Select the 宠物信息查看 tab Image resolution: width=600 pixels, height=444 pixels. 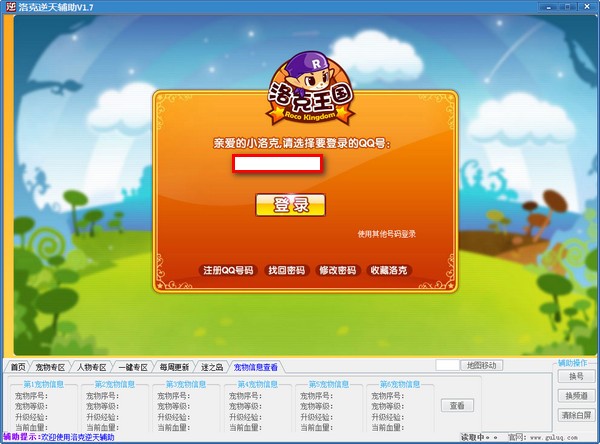[256, 367]
